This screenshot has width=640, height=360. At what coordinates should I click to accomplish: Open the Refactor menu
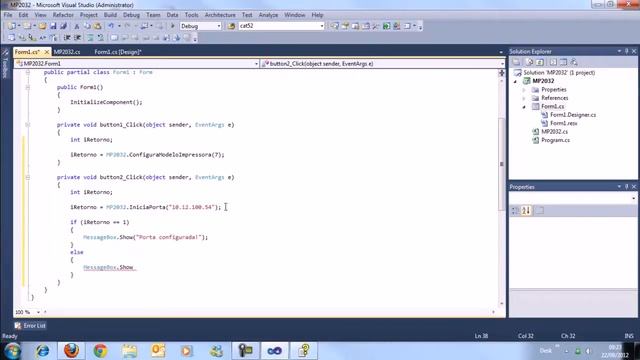pos(63,15)
